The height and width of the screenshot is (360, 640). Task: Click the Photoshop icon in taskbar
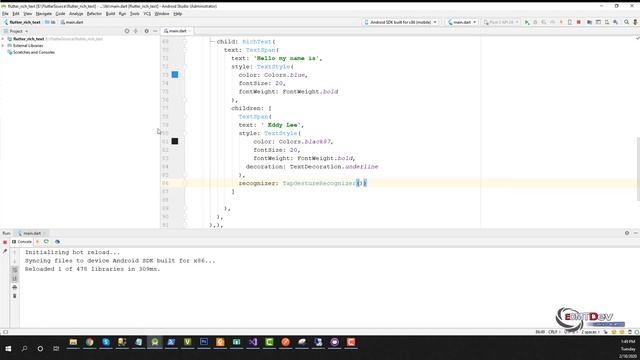(x=204, y=342)
